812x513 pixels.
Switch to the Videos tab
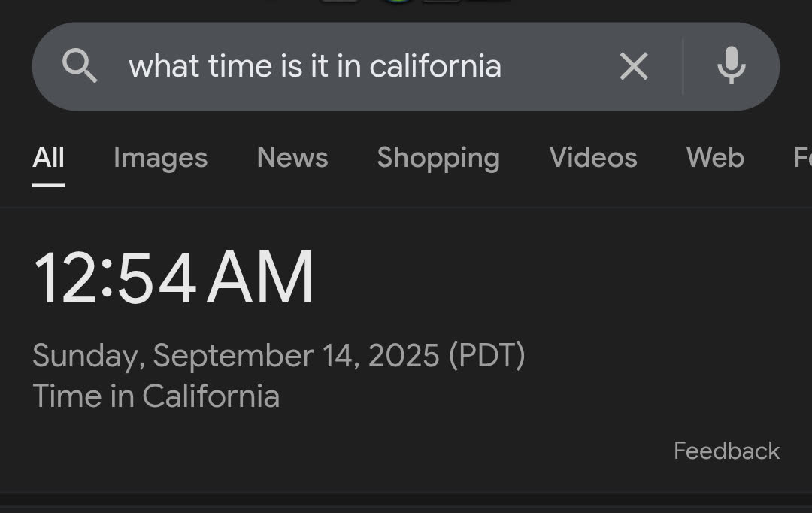pos(593,157)
